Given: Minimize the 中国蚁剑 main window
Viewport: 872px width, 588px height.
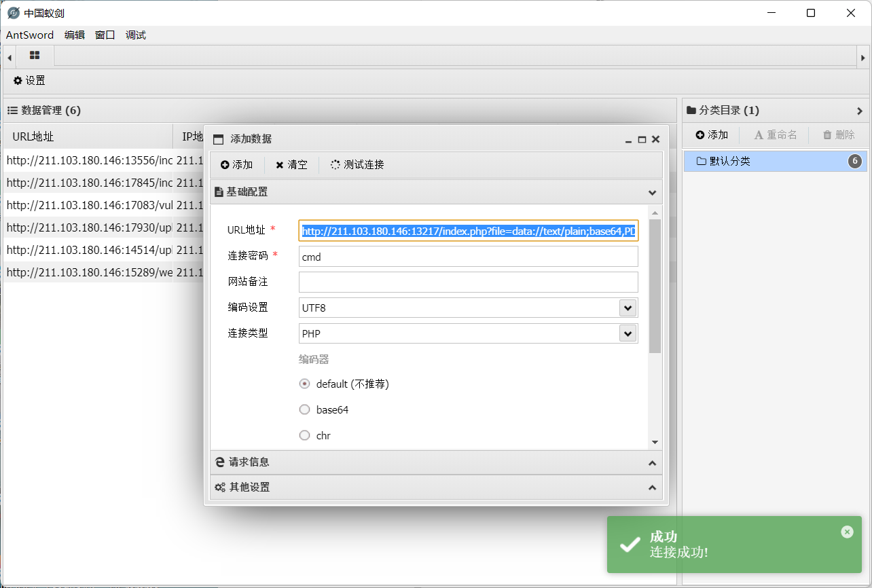Looking at the screenshot, I should (771, 13).
